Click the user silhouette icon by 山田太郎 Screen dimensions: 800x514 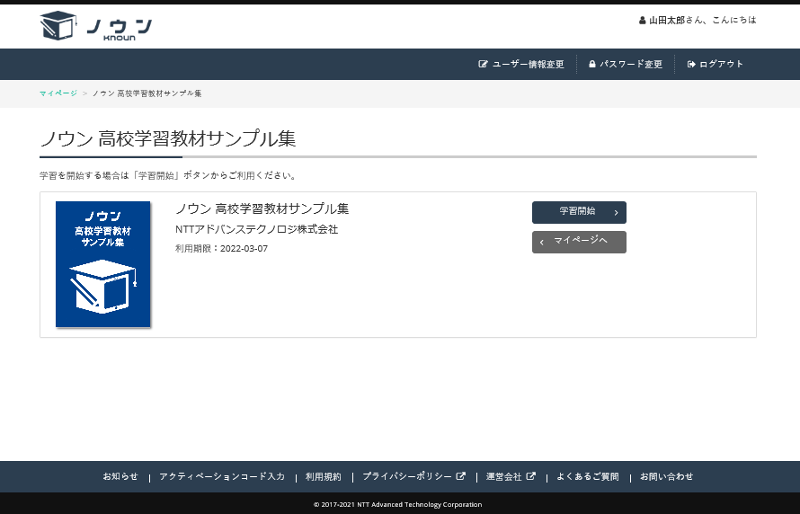[x=642, y=20]
